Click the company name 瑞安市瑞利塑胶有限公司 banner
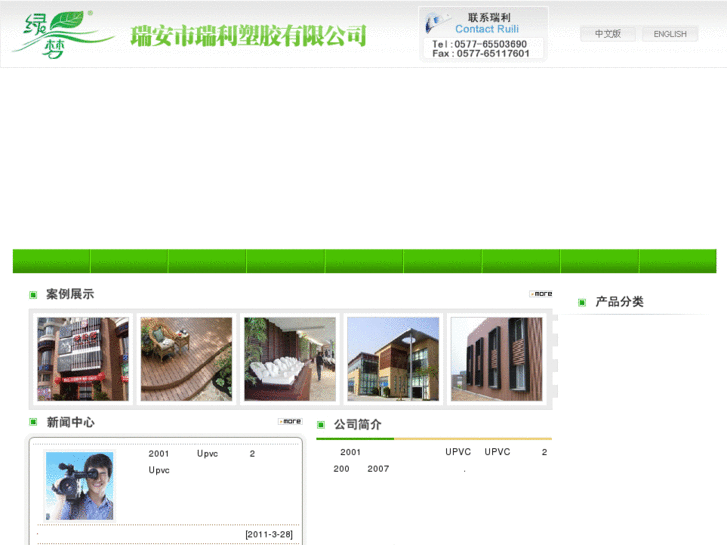 249,36
